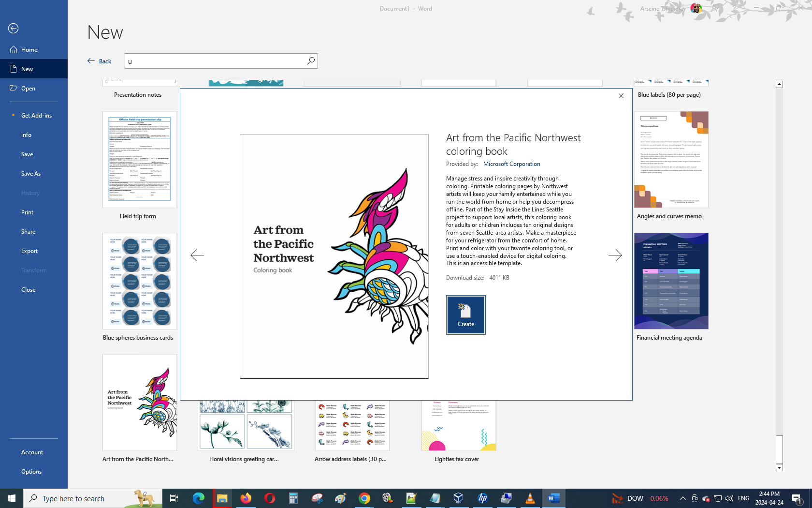The width and height of the screenshot is (812, 508).
Task: Choose Export from the backstage menu
Action: [x=29, y=251]
